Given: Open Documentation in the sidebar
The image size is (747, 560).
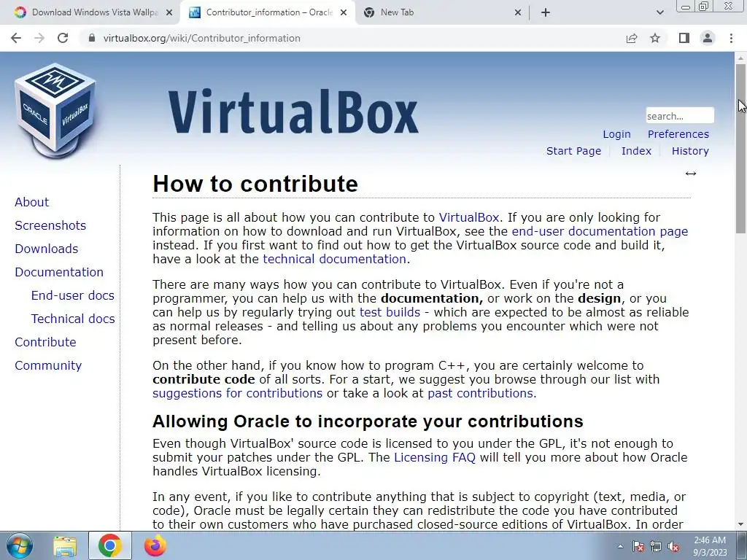Looking at the screenshot, I should [x=59, y=272].
